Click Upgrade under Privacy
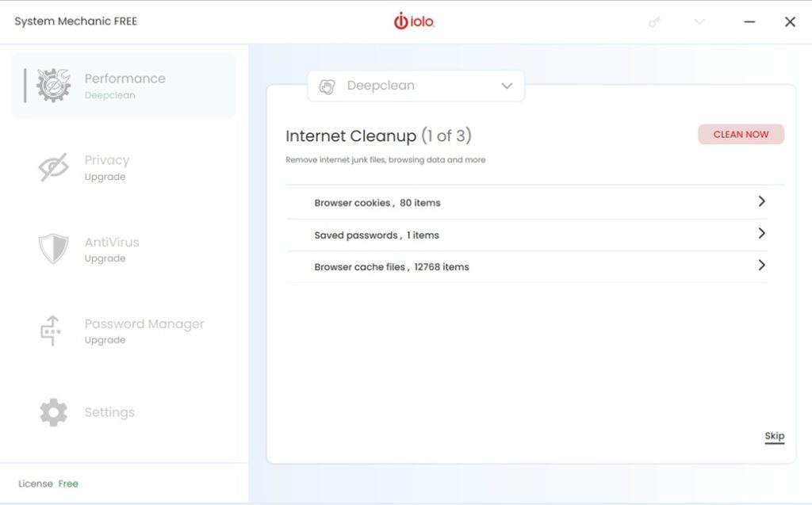Image resolution: width=812 pixels, height=505 pixels. click(105, 177)
